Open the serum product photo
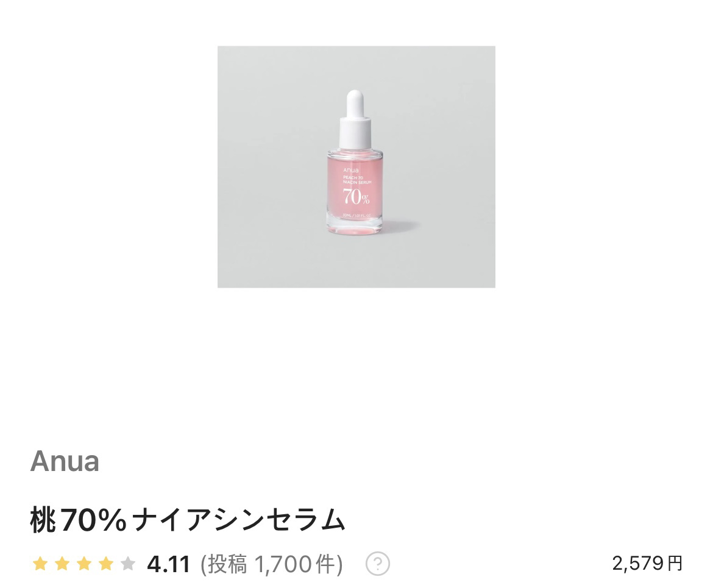713x588 pixels. tap(356, 166)
